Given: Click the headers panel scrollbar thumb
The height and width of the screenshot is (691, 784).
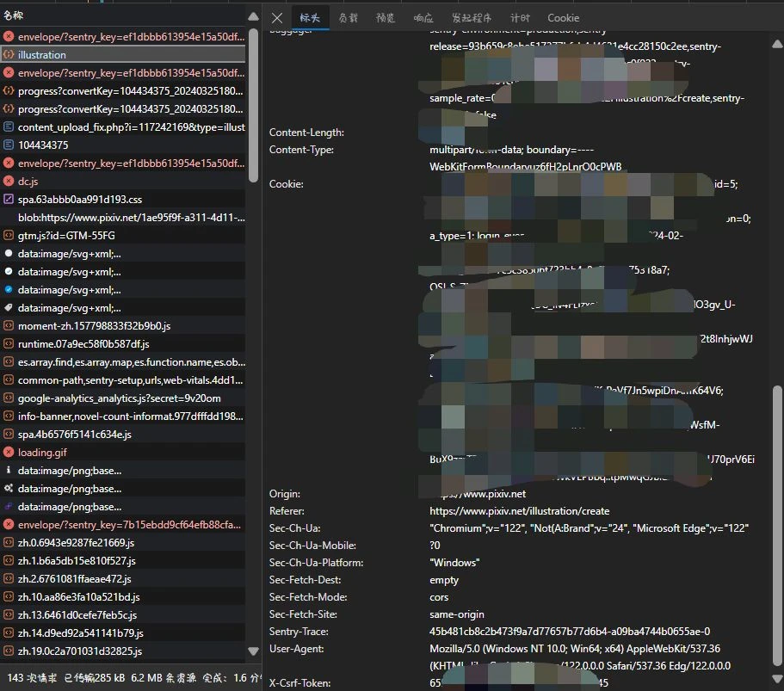Looking at the screenshot, I should coord(777,526).
